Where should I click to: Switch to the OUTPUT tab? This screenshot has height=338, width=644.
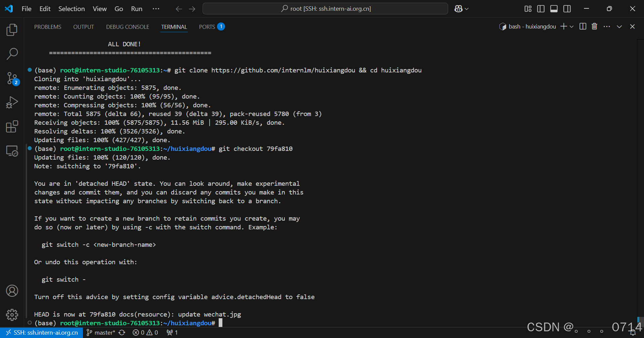coord(84,27)
